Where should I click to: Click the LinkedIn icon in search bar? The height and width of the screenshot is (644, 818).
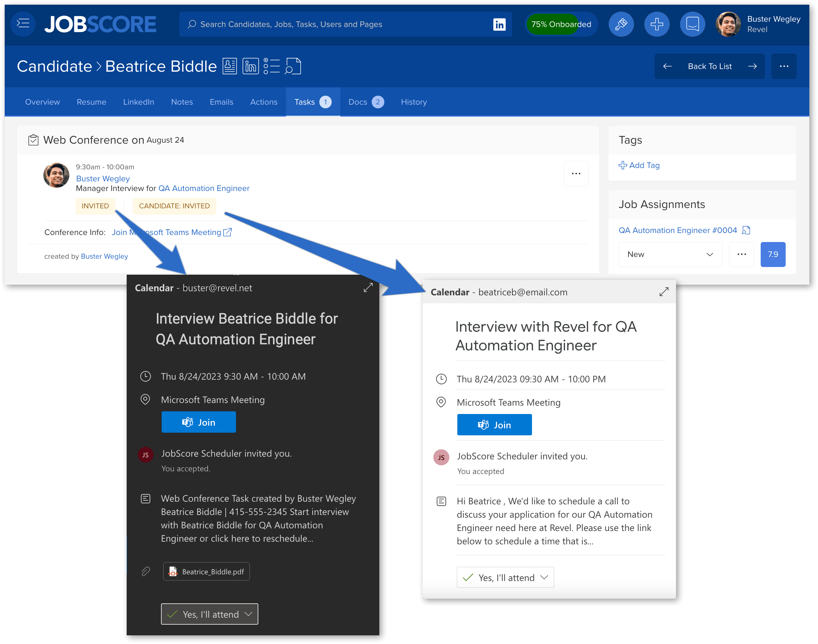point(499,24)
